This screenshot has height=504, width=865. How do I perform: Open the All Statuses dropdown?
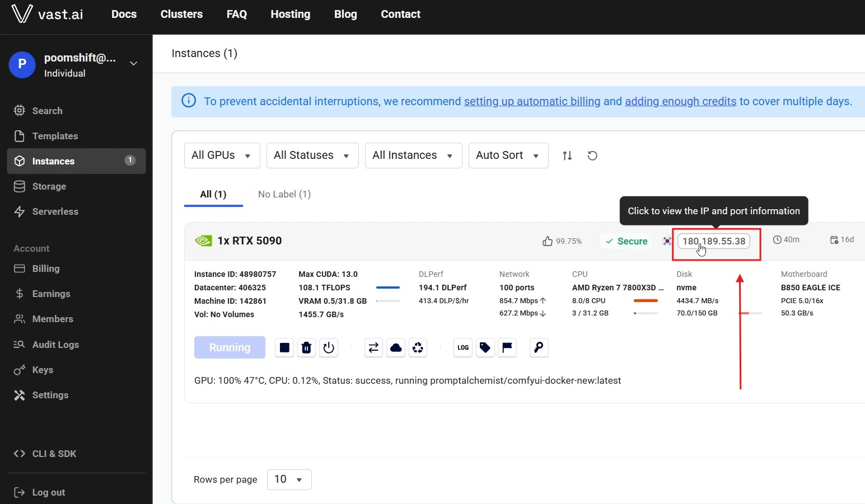point(312,156)
